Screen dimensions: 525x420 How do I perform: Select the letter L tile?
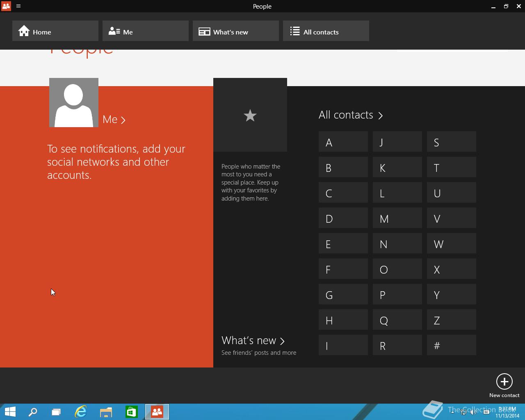[397, 192]
